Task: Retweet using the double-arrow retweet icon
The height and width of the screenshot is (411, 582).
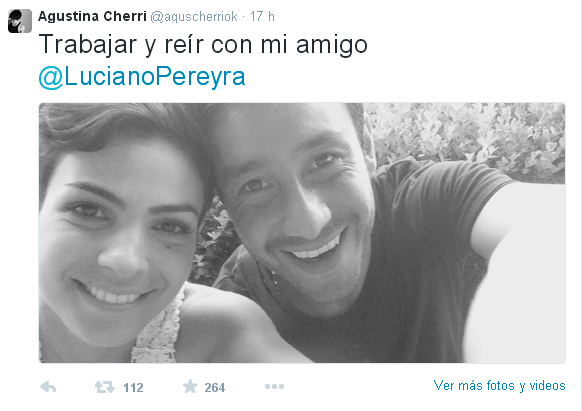Action: pyautogui.click(x=105, y=387)
